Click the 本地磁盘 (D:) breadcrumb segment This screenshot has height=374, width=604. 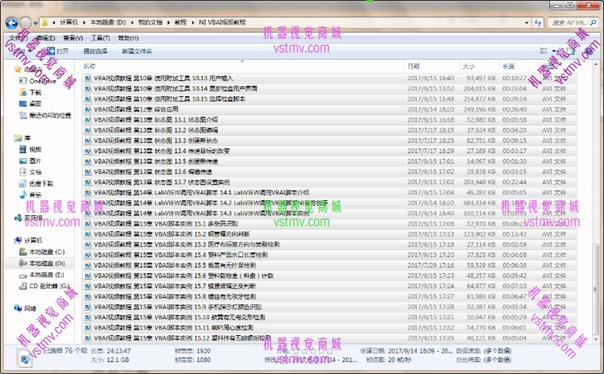pyautogui.click(x=108, y=22)
